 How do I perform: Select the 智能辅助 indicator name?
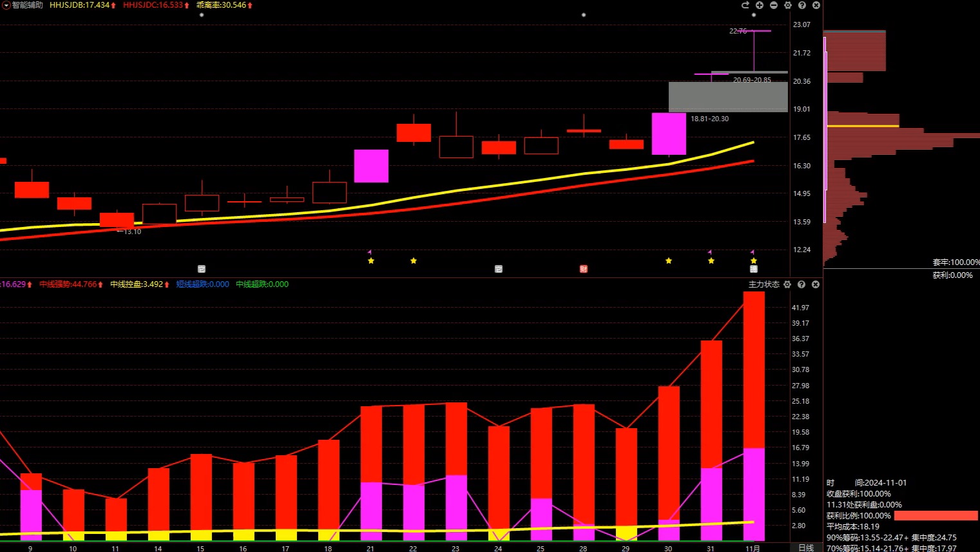click(28, 5)
